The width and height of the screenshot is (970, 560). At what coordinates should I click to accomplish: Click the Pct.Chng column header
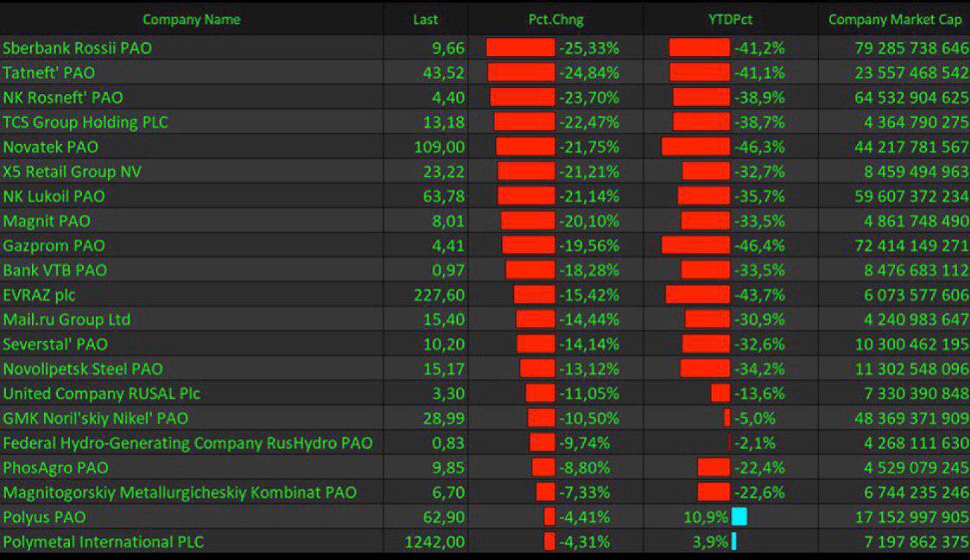556,20
